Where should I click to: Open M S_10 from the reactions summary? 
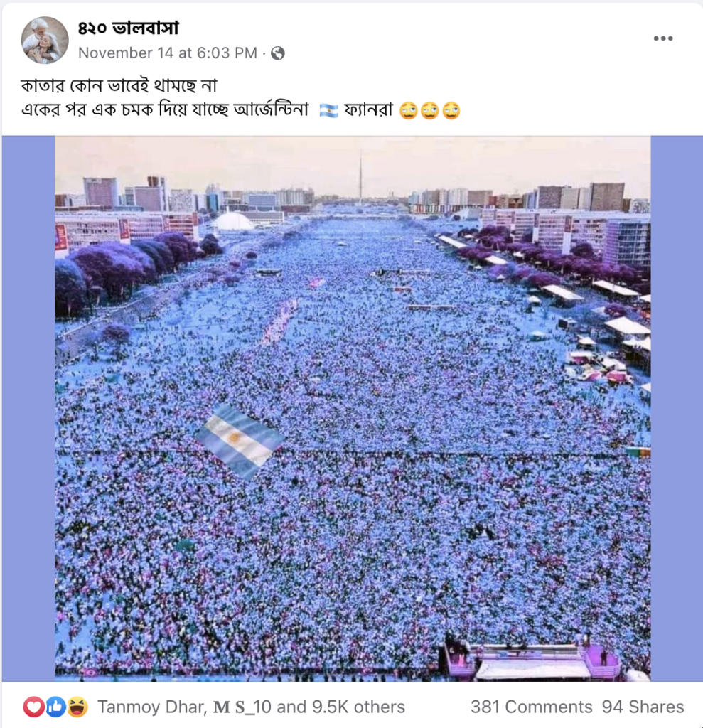(x=242, y=707)
